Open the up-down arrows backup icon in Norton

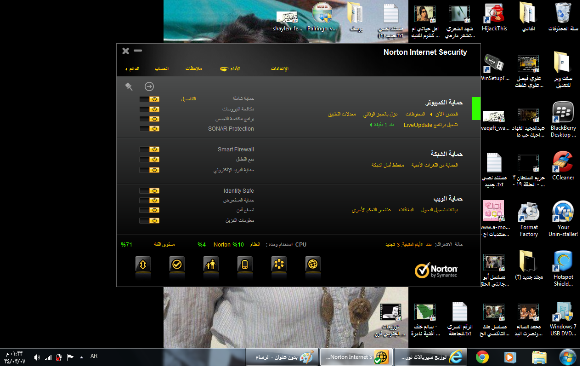click(143, 264)
